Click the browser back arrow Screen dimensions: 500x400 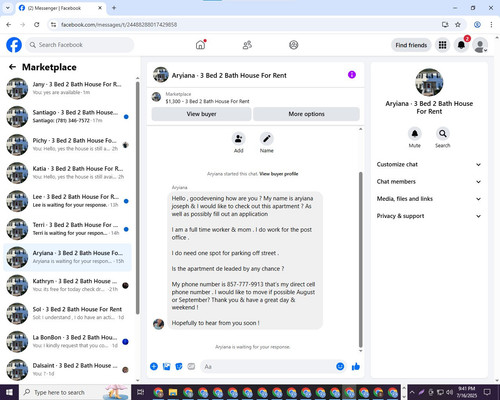[x=9, y=24]
